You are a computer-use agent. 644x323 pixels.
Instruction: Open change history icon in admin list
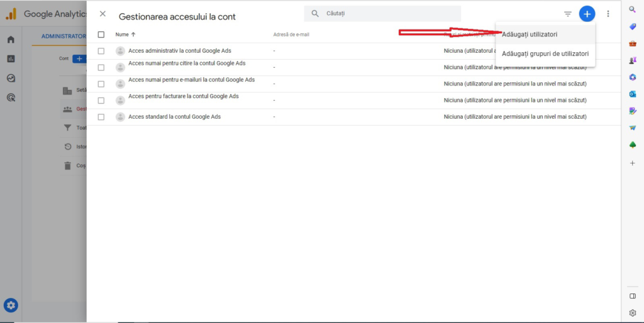67,146
